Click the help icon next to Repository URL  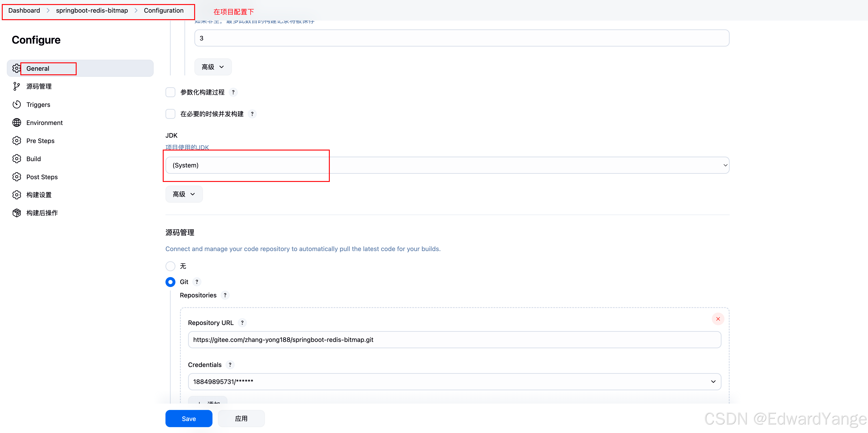pos(242,322)
